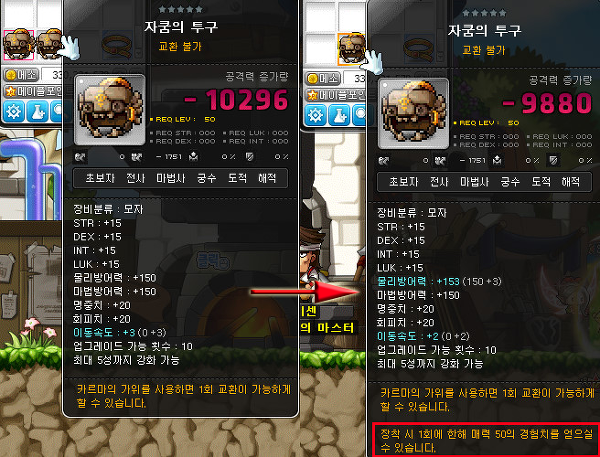Click the belt equipment slot in left panel
This screenshot has height=457, width=600.
[116, 45]
